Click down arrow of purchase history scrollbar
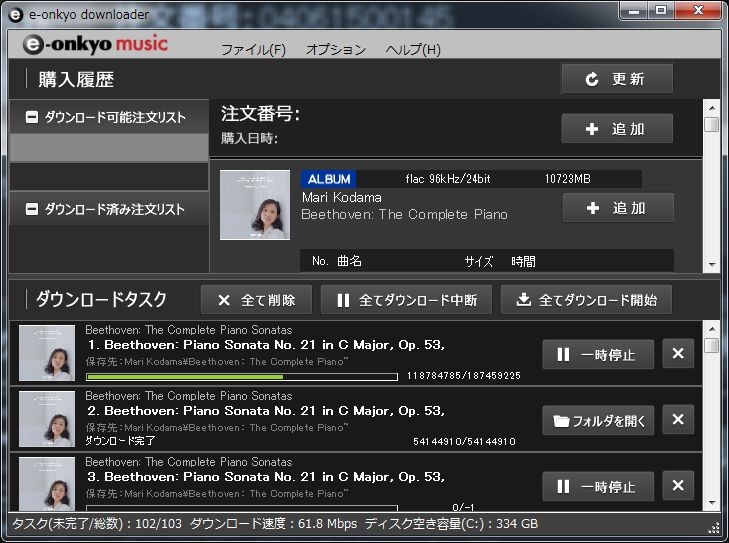This screenshot has width=729, height=543. tap(712, 265)
